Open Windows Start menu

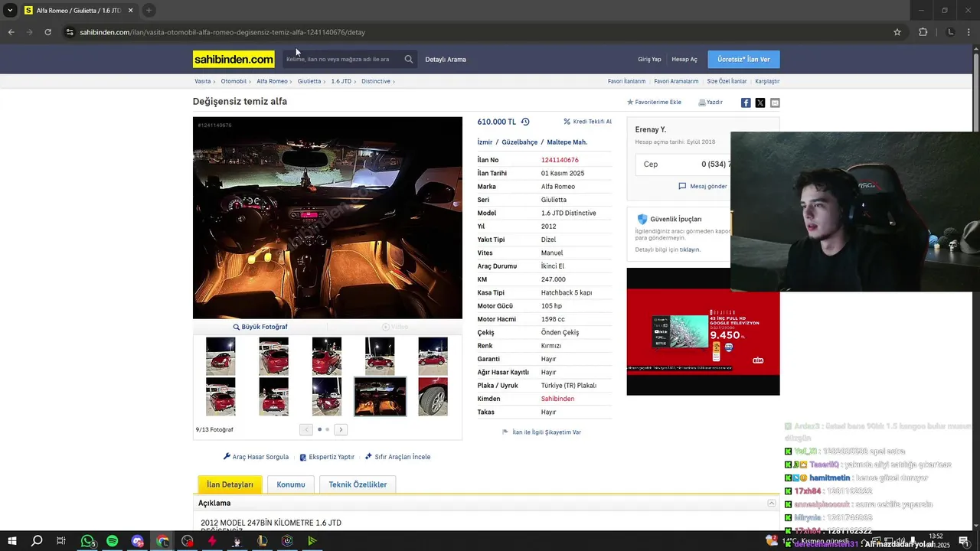[12, 541]
